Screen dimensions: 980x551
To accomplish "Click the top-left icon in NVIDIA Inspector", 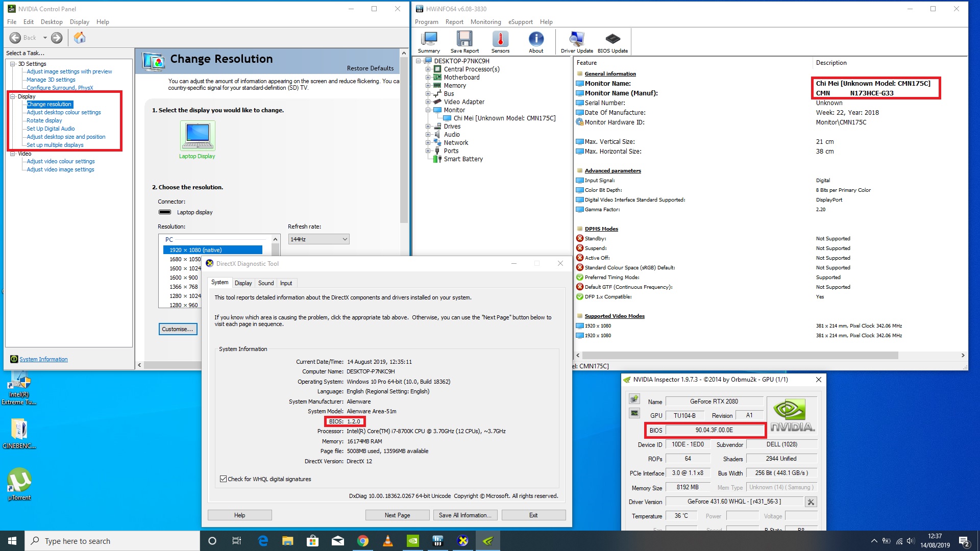I will click(x=634, y=398).
